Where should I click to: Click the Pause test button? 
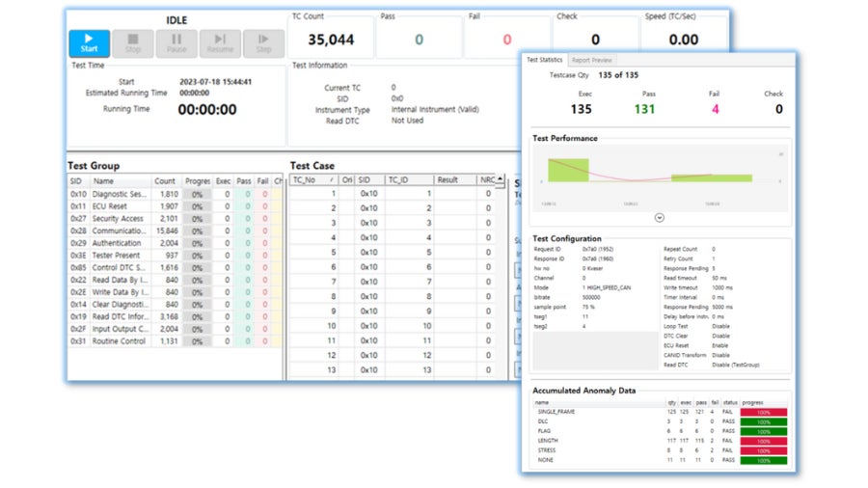point(176,43)
